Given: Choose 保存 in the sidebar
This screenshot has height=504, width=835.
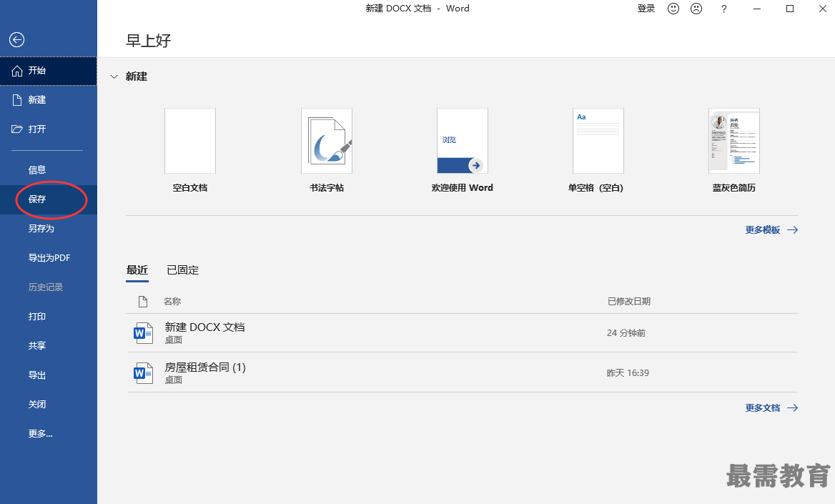Looking at the screenshot, I should 49,199.
